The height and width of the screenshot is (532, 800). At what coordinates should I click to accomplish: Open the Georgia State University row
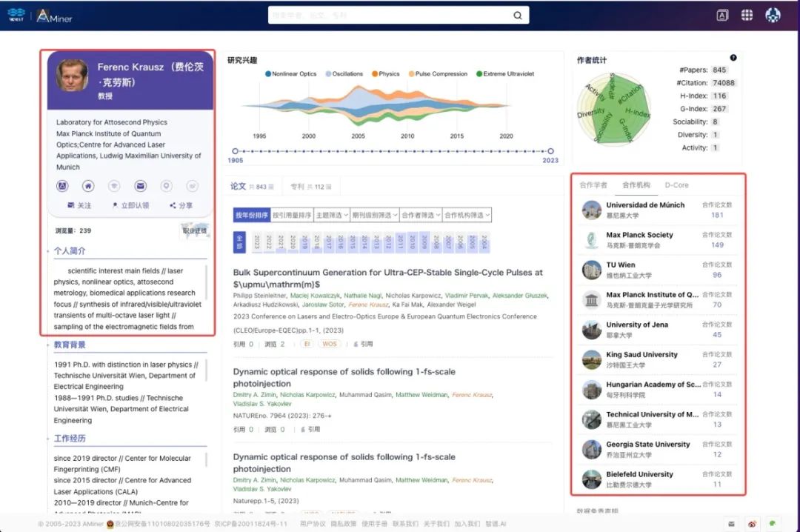pyautogui.click(x=659, y=449)
